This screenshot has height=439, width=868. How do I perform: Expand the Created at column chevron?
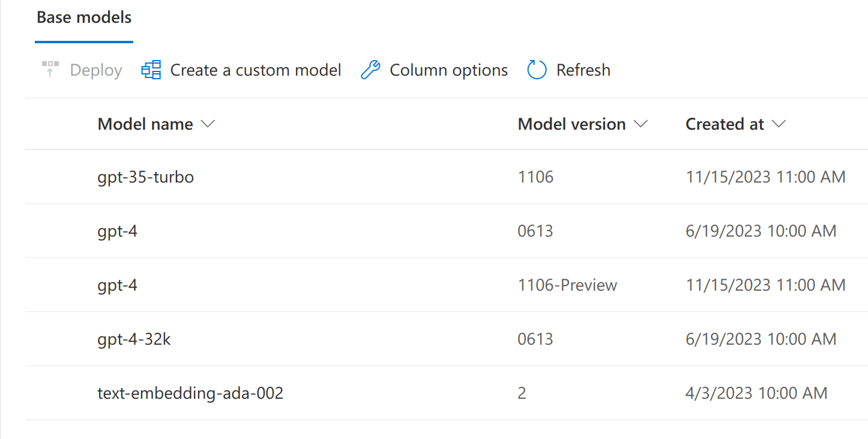coord(779,124)
